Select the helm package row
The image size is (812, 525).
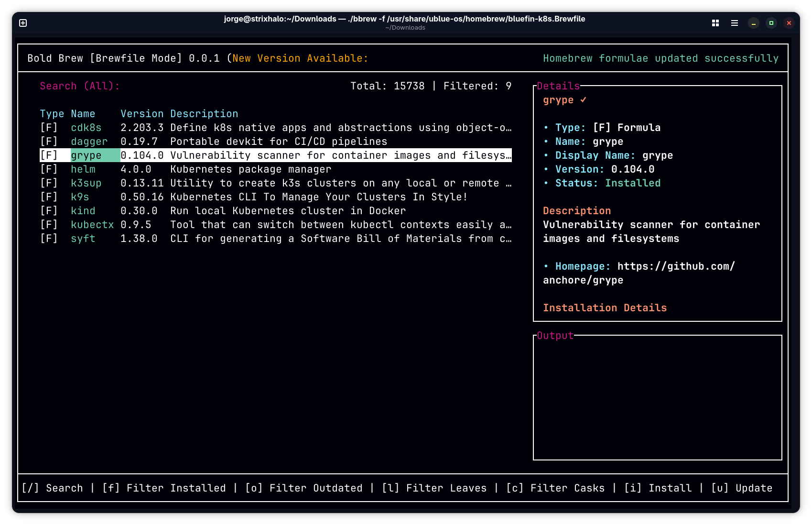(x=83, y=169)
